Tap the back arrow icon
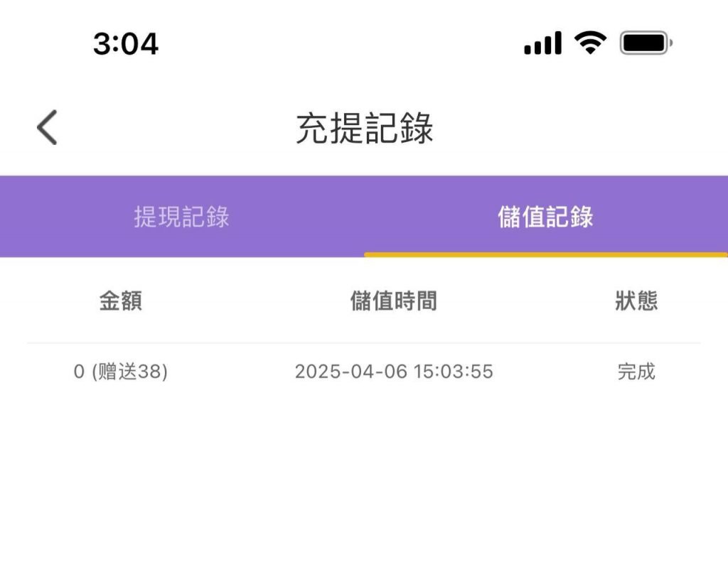This screenshot has width=728, height=562. [x=47, y=129]
